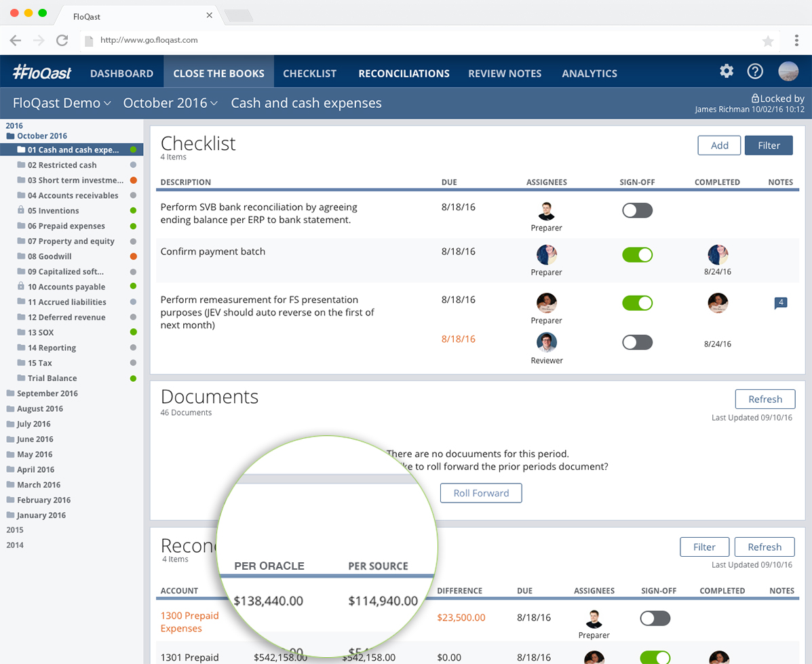Enable sign-off for SVB bank reconciliation
The width and height of the screenshot is (812, 664).
637,210
